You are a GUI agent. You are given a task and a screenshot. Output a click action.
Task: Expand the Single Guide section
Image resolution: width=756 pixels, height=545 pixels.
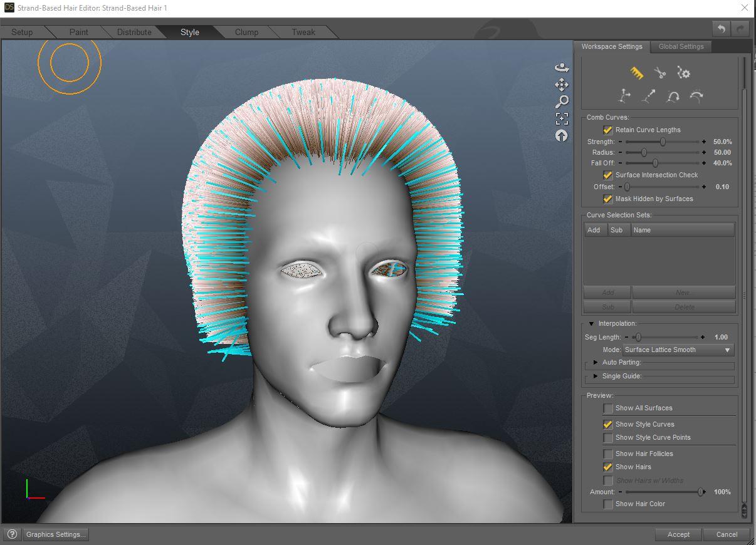[596, 376]
